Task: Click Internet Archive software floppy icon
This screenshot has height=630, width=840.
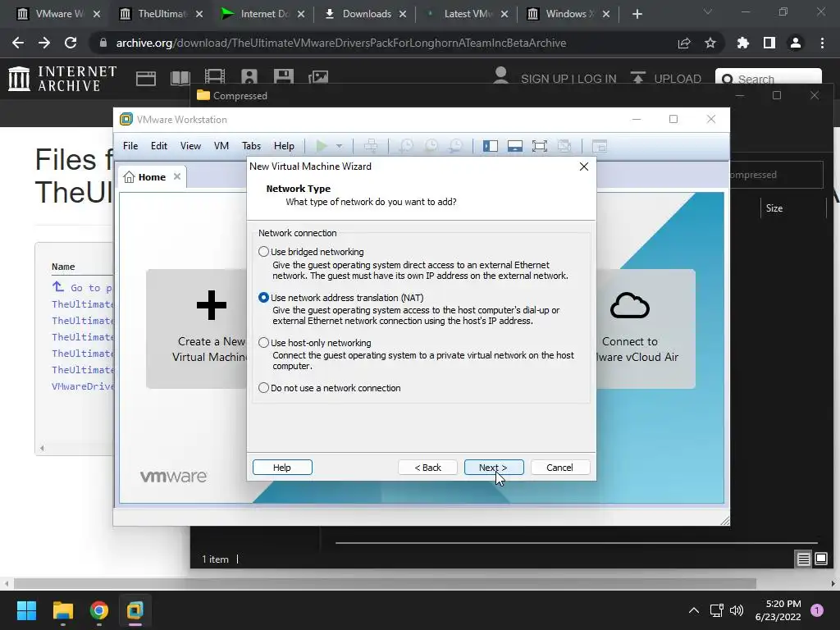Action: (283, 76)
